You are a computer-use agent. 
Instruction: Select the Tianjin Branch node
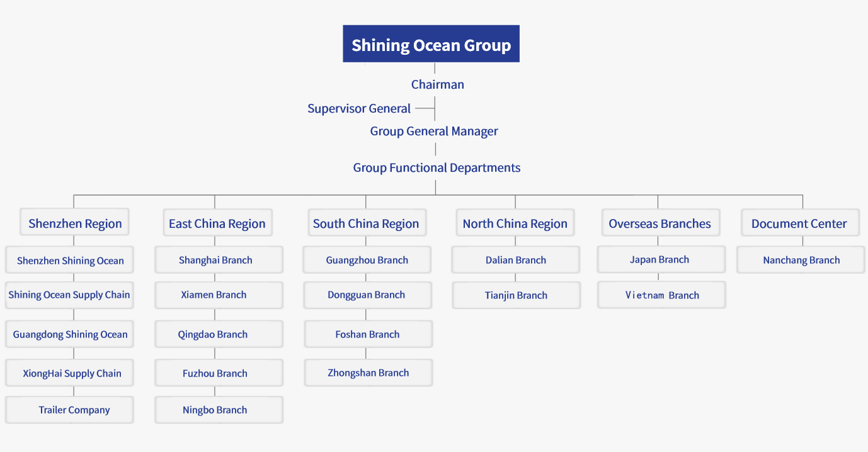[516, 295]
